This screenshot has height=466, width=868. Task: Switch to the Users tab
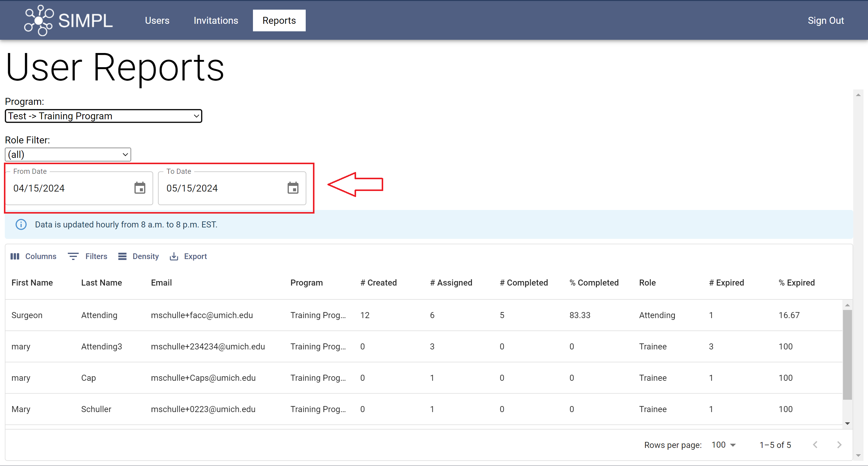pyautogui.click(x=157, y=20)
